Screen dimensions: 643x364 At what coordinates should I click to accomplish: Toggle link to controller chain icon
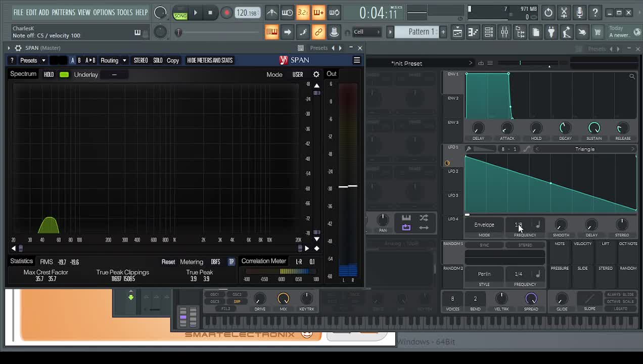pos(318,32)
